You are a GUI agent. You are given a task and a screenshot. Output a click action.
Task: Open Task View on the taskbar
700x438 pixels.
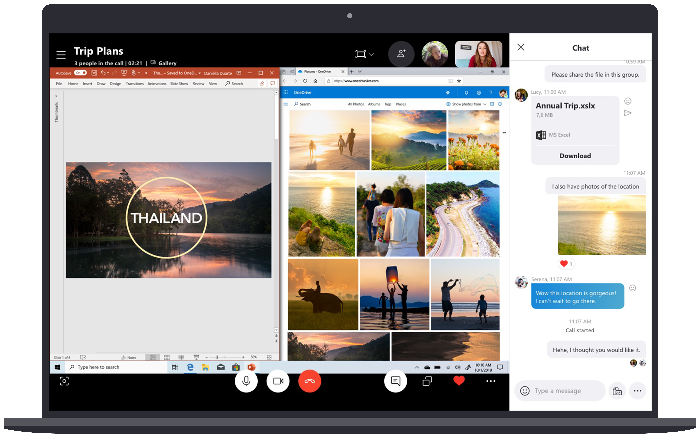point(175,367)
